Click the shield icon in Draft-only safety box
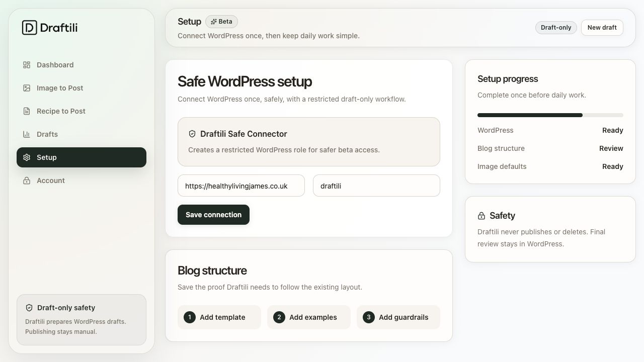This screenshot has height=362, width=644. point(29,308)
